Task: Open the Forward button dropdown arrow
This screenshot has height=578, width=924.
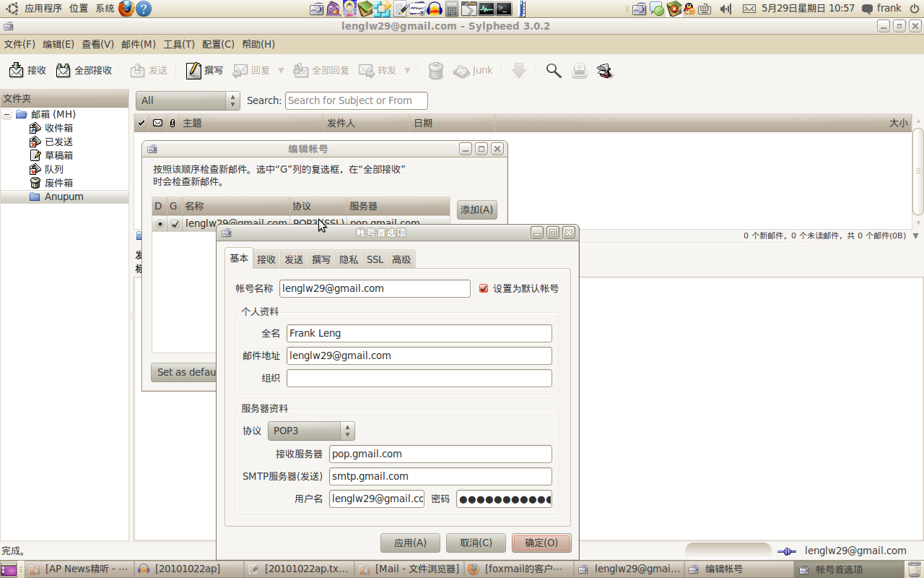Action: coord(407,71)
